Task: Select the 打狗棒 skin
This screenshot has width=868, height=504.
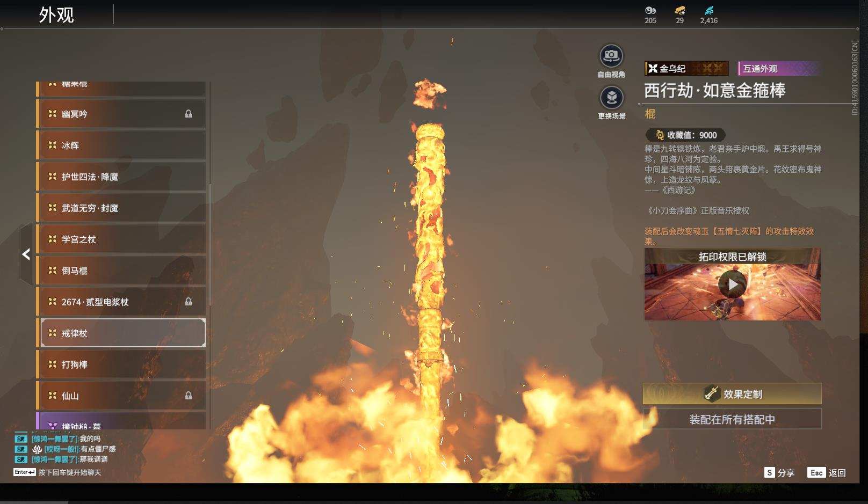Action: point(121,364)
